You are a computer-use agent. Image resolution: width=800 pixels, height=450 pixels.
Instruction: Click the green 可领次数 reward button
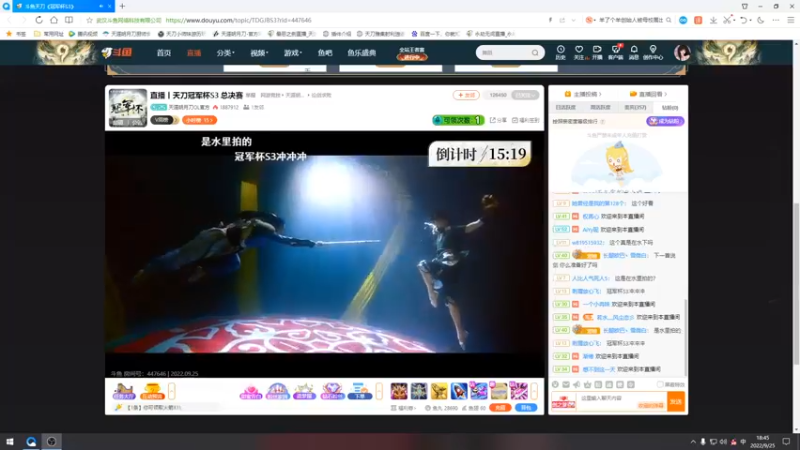click(x=458, y=120)
